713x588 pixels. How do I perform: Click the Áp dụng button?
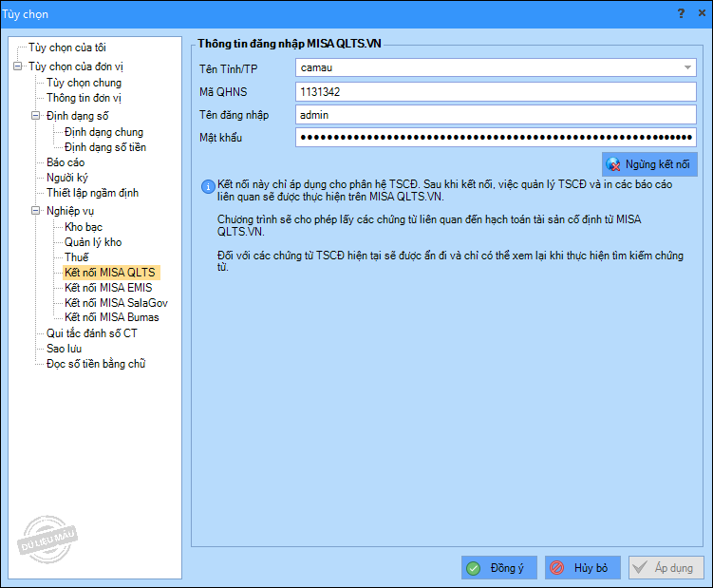[666, 568]
